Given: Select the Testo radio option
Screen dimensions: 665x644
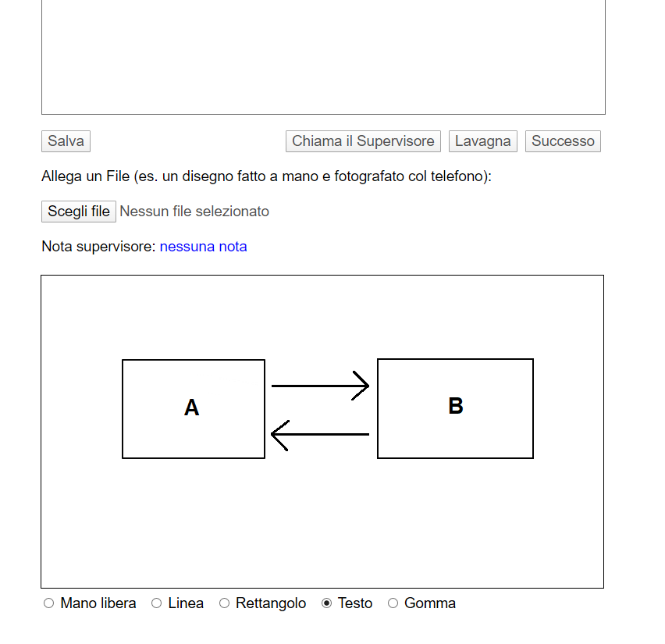Looking at the screenshot, I should (327, 603).
